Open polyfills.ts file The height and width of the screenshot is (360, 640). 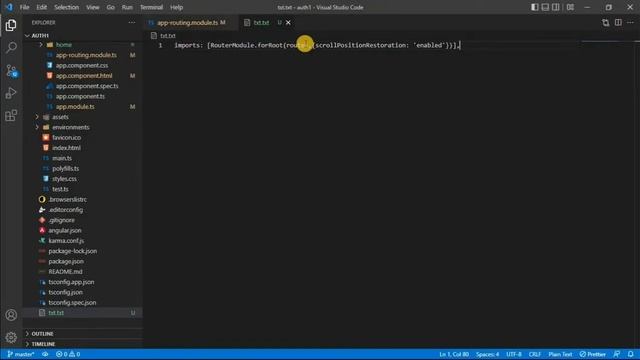point(65,169)
